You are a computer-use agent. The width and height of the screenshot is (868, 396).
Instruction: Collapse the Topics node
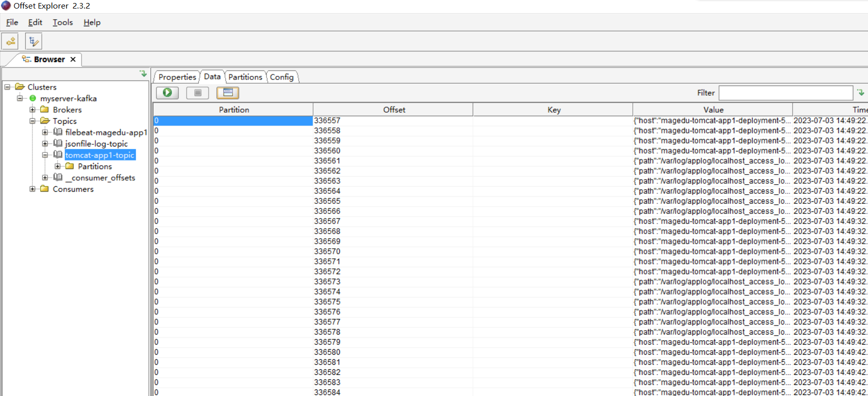(x=32, y=121)
